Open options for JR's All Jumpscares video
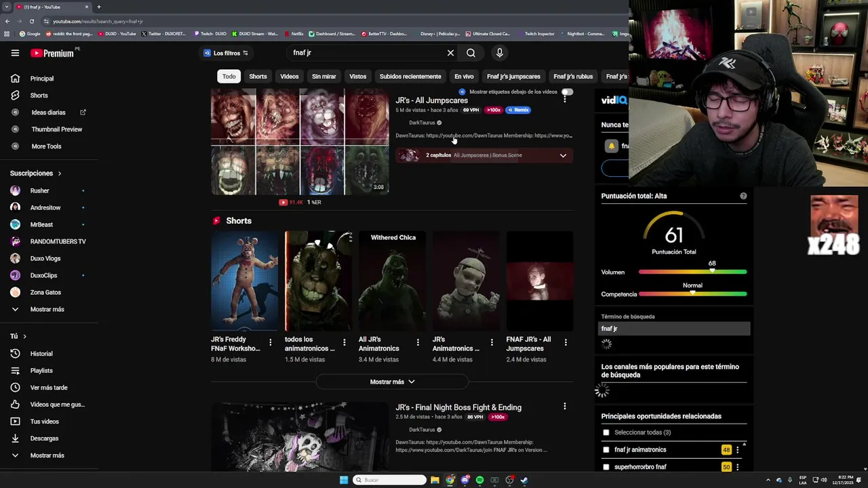868x488 pixels. tap(564, 99)
